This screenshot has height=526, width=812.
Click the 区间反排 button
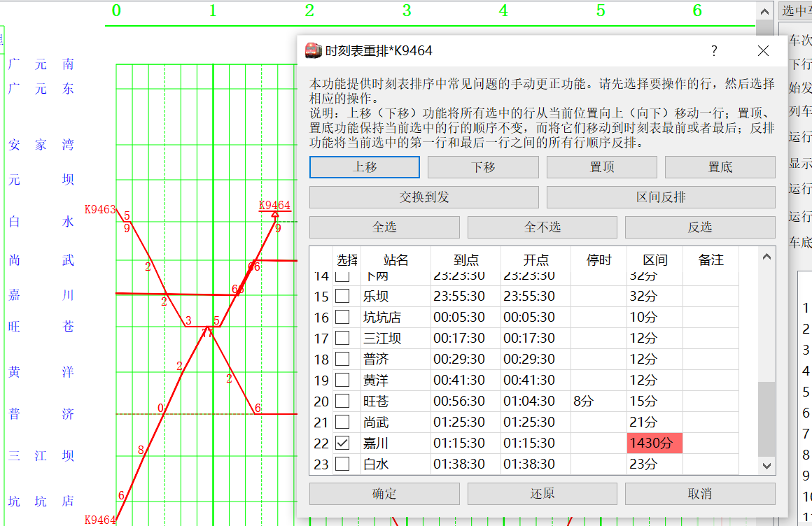(661, 197)
